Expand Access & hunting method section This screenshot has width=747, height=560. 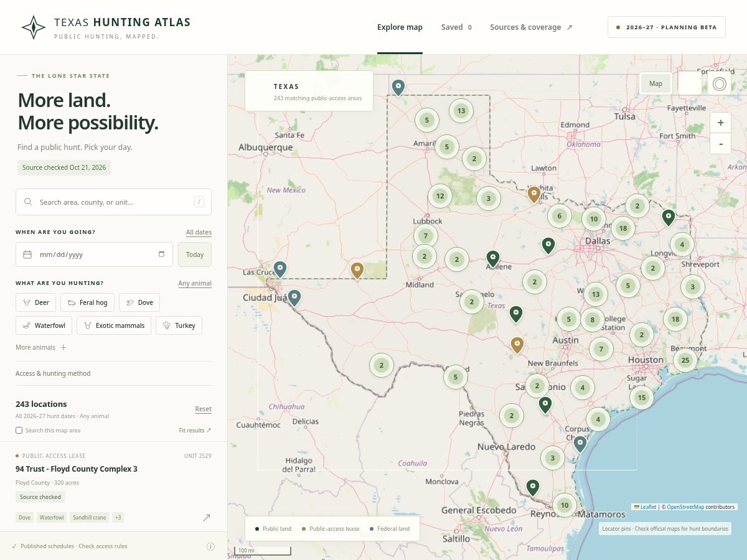point(113,373)
